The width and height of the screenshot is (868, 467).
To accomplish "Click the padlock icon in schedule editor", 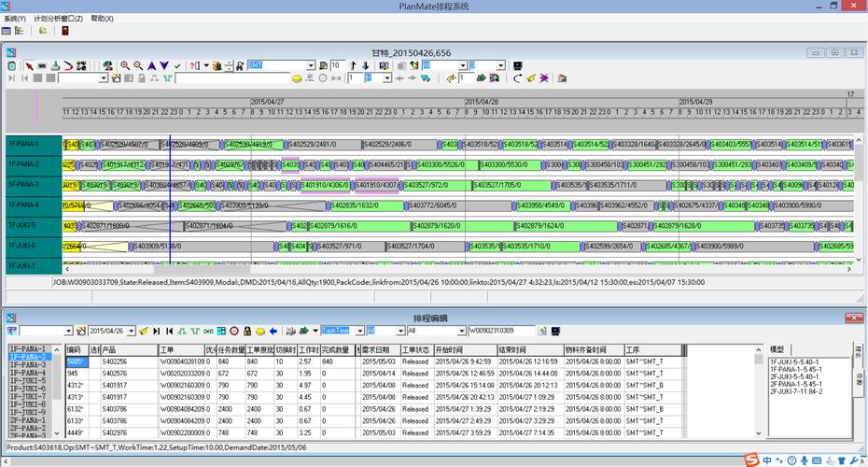I will point(247,331).
